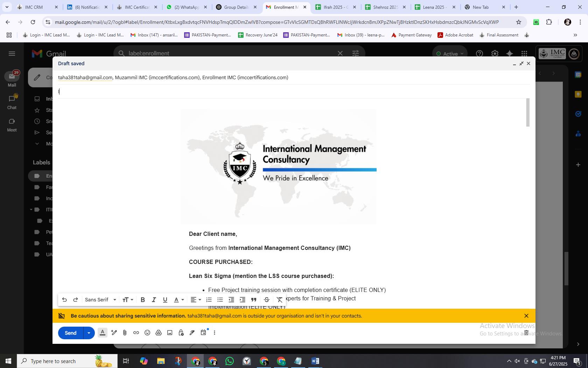Bookmark this page with star
The image size is (588, 368).
tap(519, 22)
